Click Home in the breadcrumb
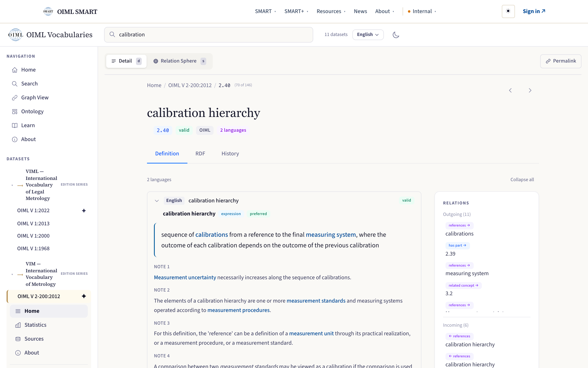 point(154,85)
